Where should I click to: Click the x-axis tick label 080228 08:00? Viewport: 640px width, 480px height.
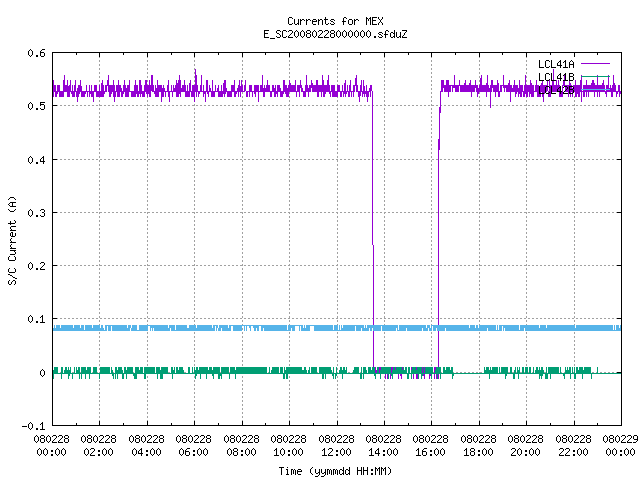242,446
